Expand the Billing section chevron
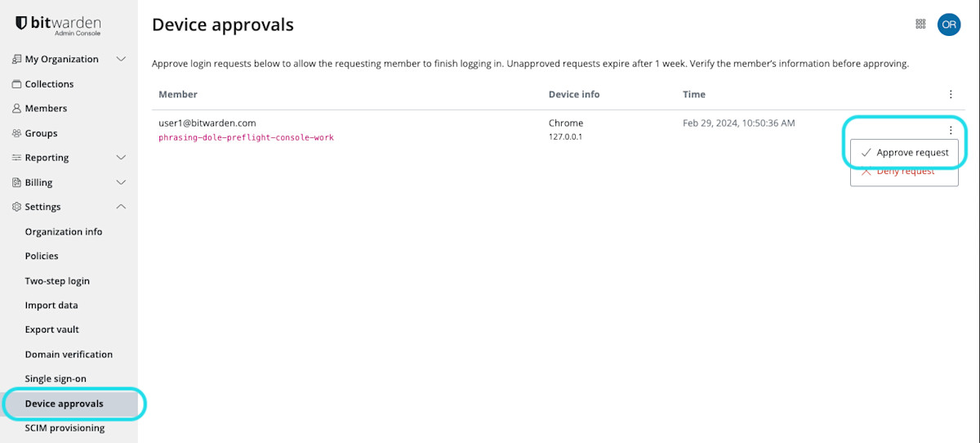This screenshot has width=980, height=443. coord(121,182)
